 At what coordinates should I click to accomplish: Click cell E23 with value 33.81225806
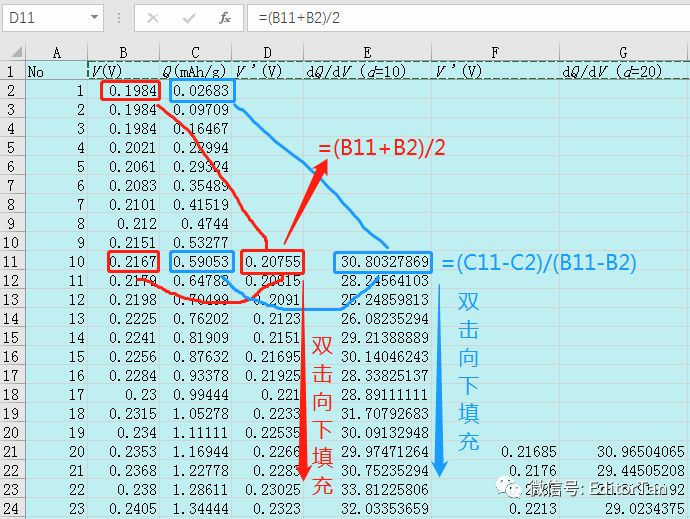tap(367, 490)
